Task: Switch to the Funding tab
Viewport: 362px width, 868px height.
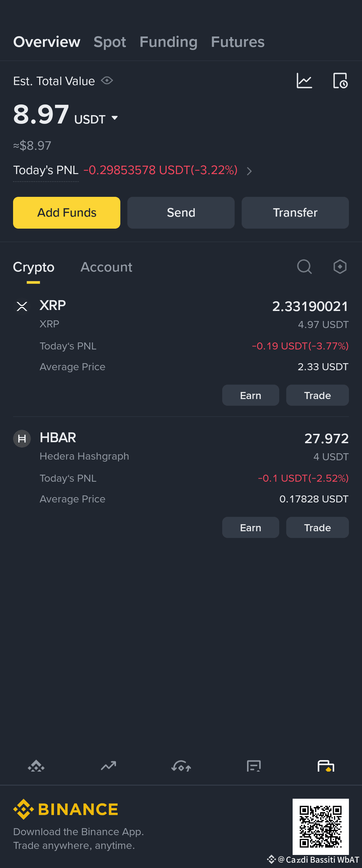Action: click(168, 42)
